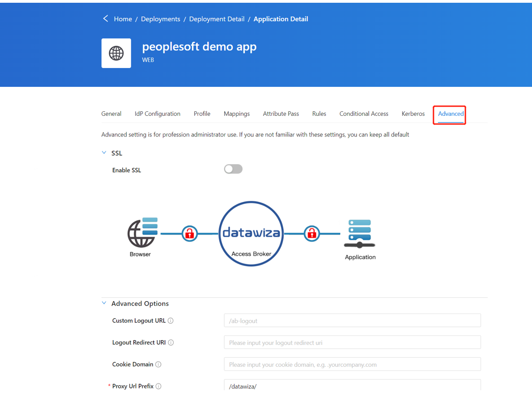
Task: Click the globe application icon for peoplesoft demo app
Action: [116, 53]
